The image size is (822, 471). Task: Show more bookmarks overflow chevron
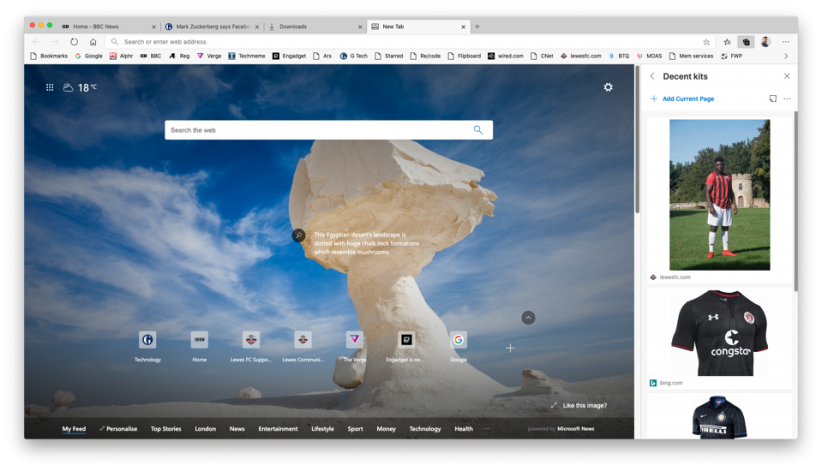(785, 56)
